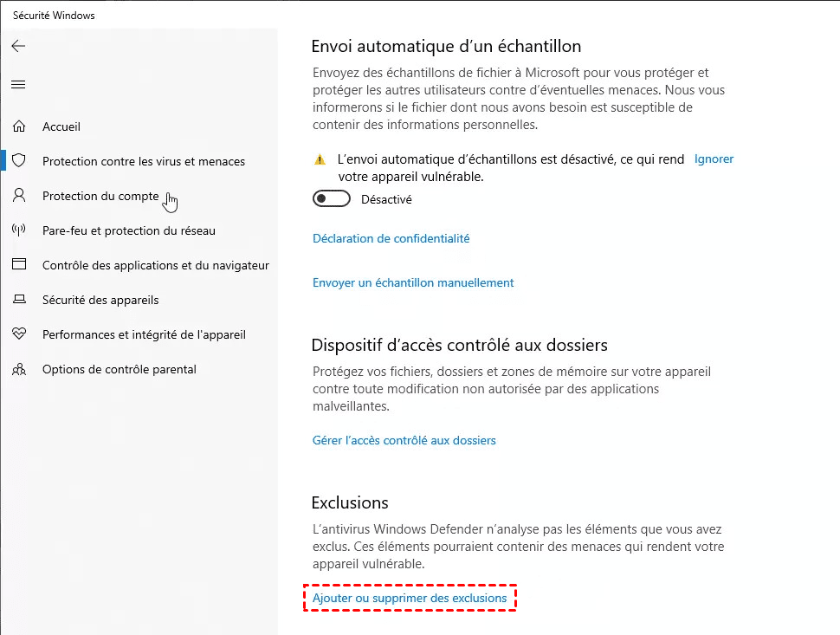Go to Options de contrôle parental
840x635 pixels.
pyautogui.click(x=120, y=369)
